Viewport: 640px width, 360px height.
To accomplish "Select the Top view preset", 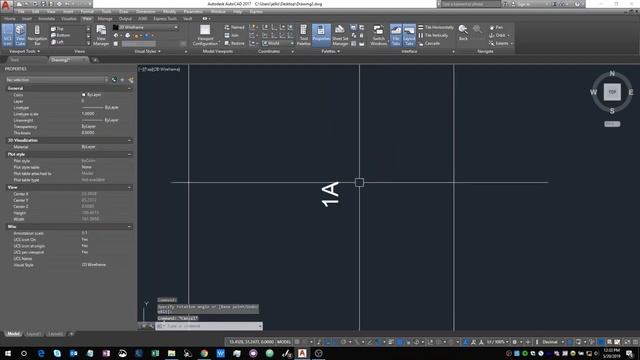I will coord(58,29).
